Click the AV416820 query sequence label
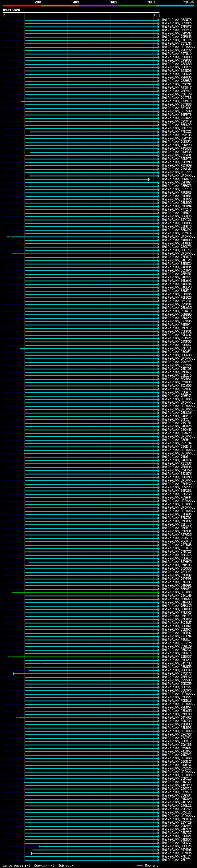The width and height of the screenshot is (197, 868). coord(11,10)
